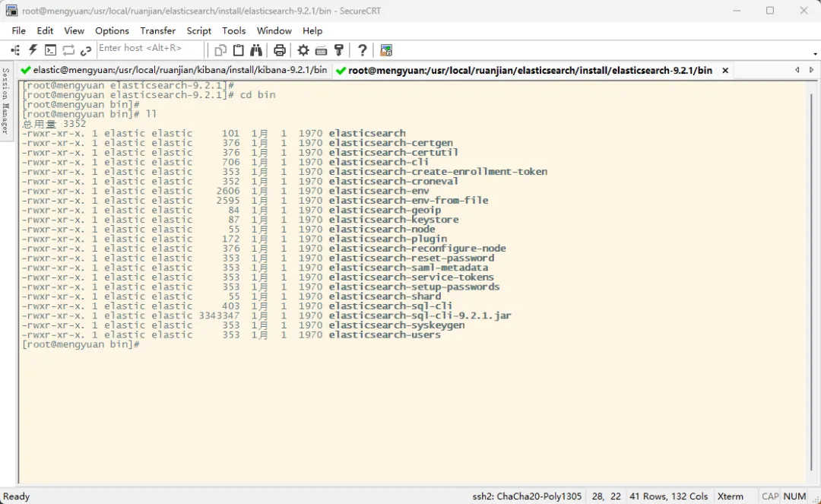Switch to the elastic@mengyuan kibana tab
Image resolution: width=821 pixels, height=504 pixels.
pos(173,70)
